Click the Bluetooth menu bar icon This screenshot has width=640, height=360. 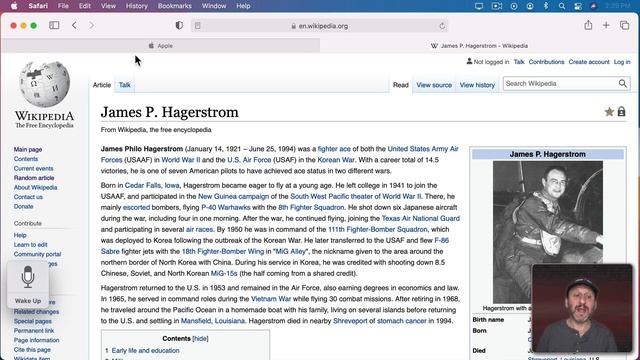[546, 6]
